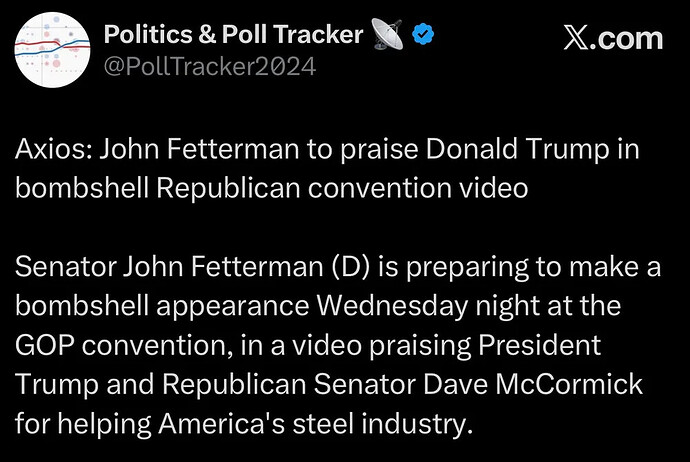Select the word "Axios:" starting the headline
Viewport: 690px width, 462px height.
tap(54, 149)
